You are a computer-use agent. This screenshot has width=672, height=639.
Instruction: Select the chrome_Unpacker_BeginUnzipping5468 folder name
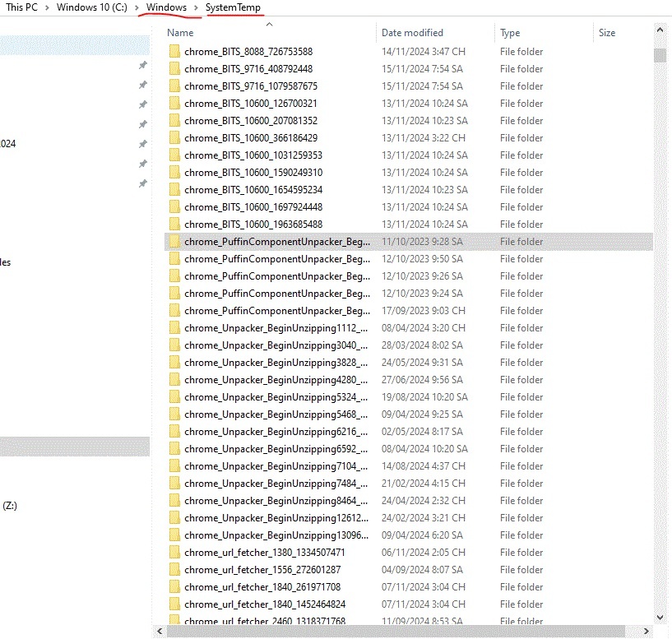[x=276, y=414]
